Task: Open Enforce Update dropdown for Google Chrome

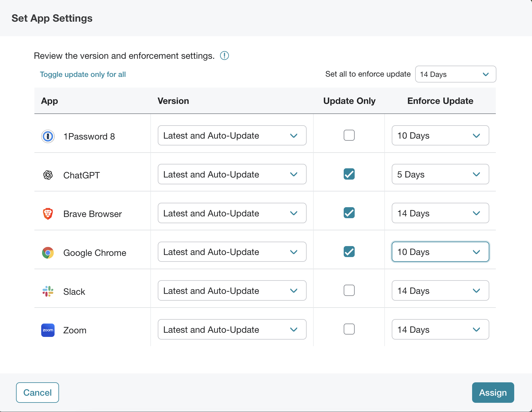Action: tap(440, 252)
